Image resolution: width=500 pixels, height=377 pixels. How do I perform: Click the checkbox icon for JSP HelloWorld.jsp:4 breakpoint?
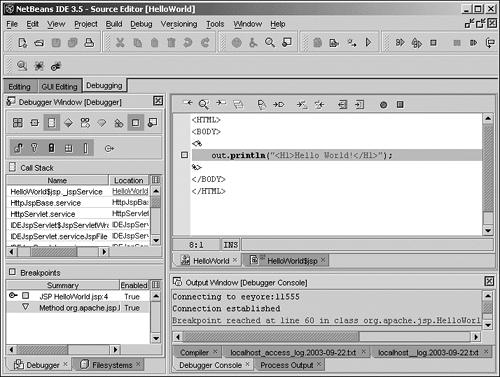[26, 296]
